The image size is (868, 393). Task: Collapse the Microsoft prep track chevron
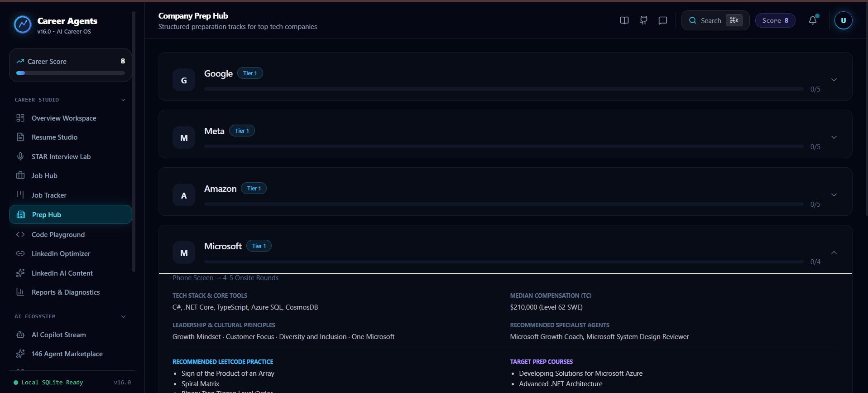coord(834,252)
